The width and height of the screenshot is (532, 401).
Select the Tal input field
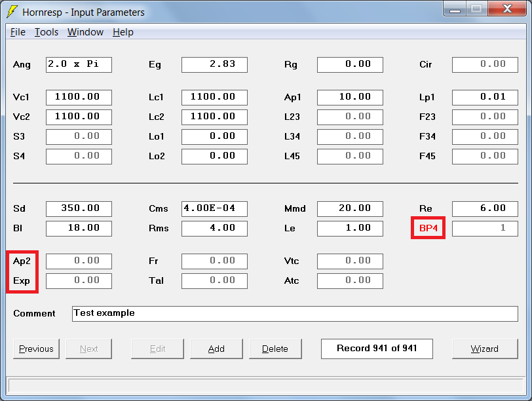point(214,281)
